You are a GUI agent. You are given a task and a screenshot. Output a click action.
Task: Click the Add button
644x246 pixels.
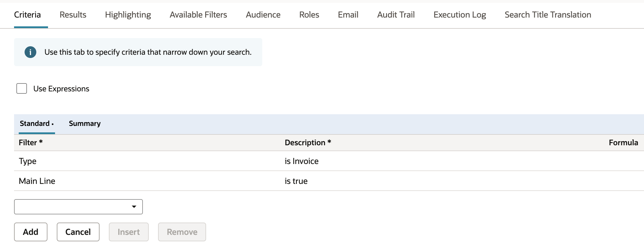pyautogui.click(x=31, y=232)
